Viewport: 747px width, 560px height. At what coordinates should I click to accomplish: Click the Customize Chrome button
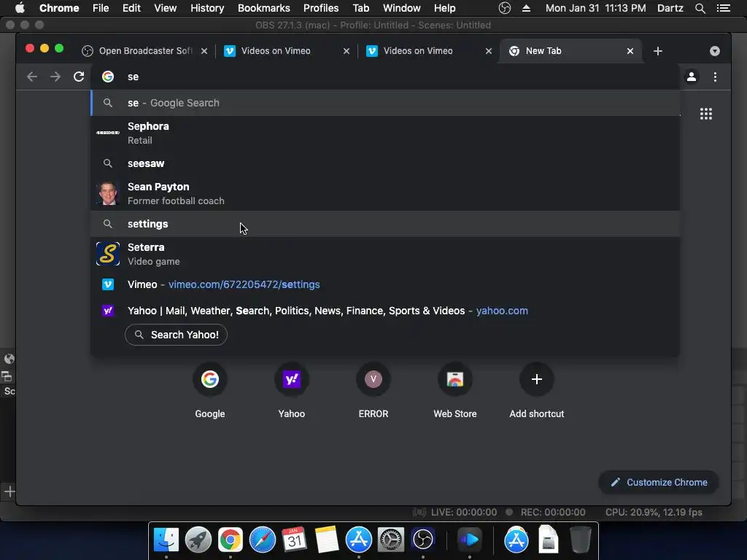tap(659, 483)
